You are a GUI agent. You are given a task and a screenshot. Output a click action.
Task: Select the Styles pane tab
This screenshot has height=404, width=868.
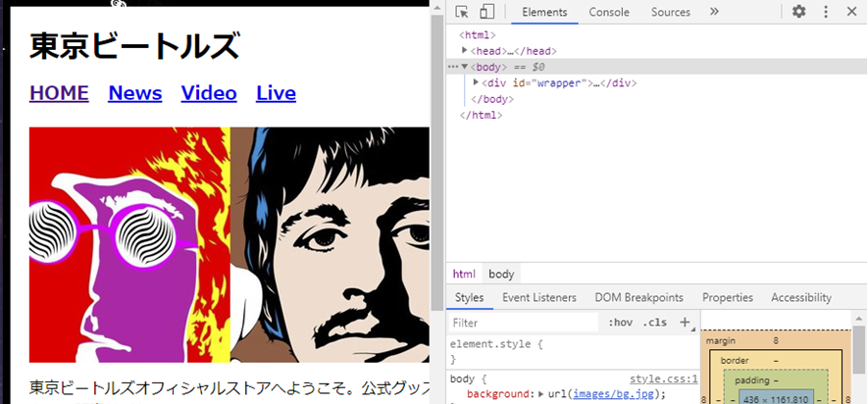pos(470,298)
